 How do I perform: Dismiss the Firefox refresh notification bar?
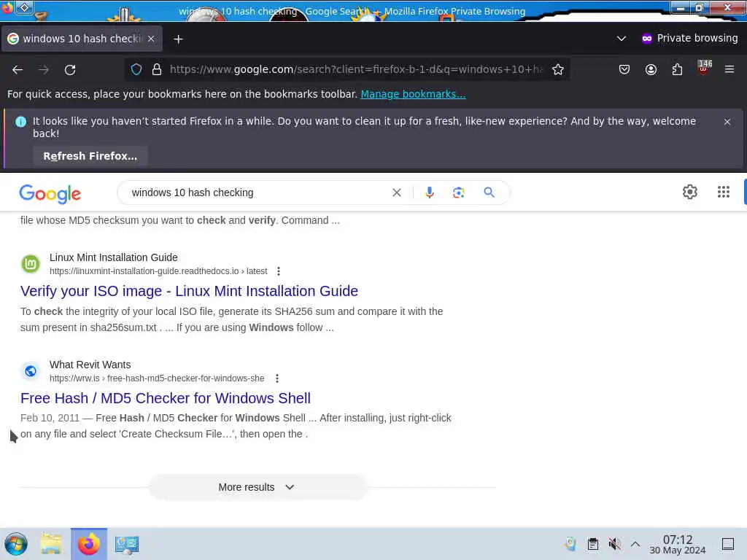[x=727, y=122]
